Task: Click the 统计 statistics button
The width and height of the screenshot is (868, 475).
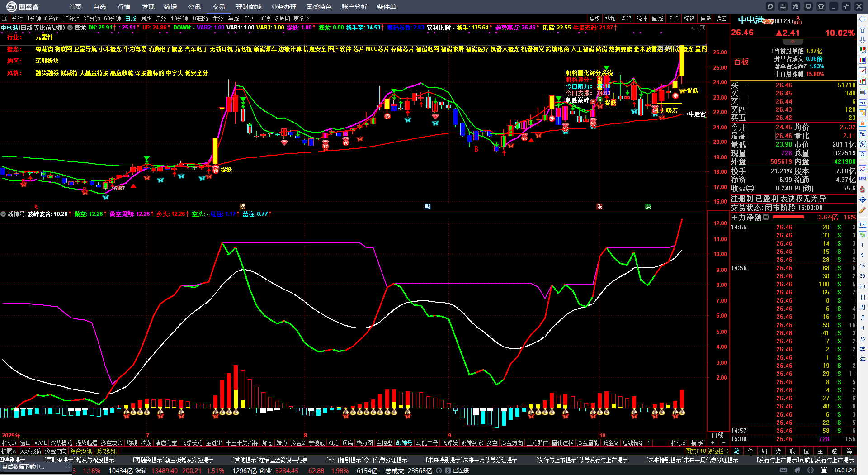Action: [642, 19]
